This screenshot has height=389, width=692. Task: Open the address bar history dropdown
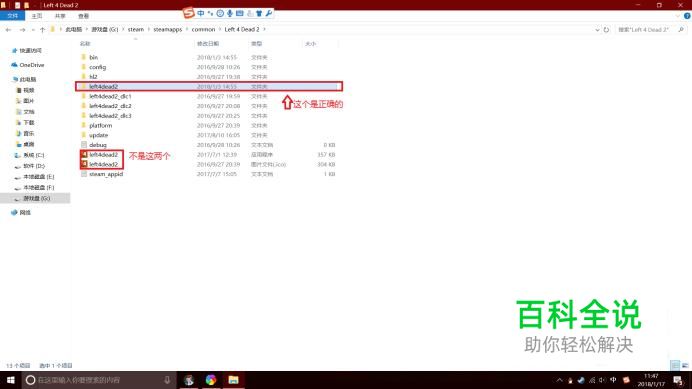pos(597,30)
